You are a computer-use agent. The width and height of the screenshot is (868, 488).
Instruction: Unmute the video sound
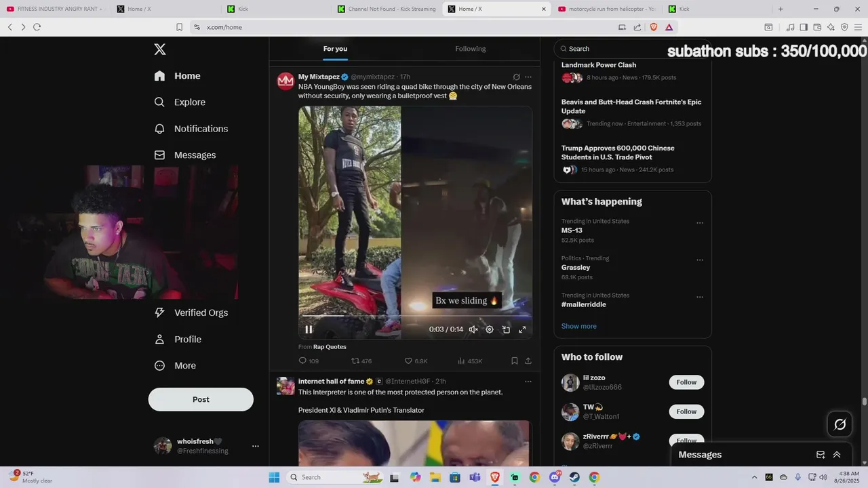pyautogui.click(x=473, y=329)
